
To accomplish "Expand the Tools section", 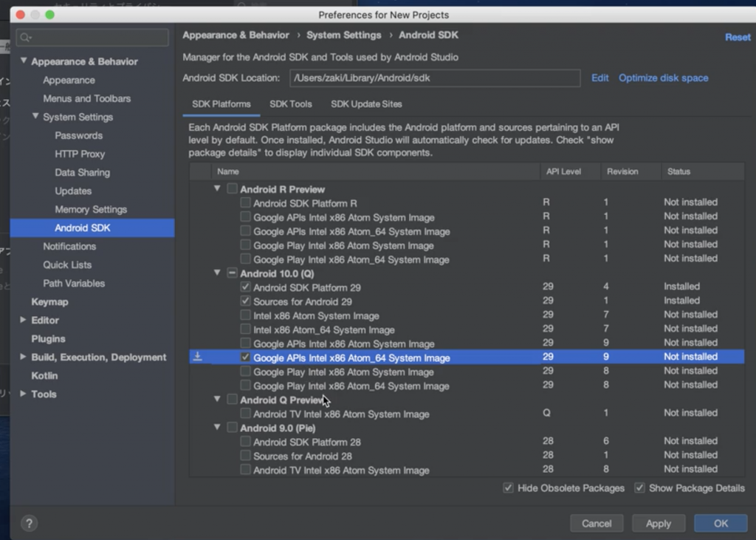I will 23,393.
